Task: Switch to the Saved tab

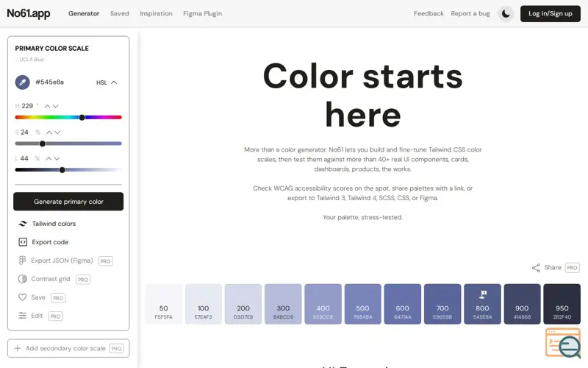Action: [x=119, y=13]
